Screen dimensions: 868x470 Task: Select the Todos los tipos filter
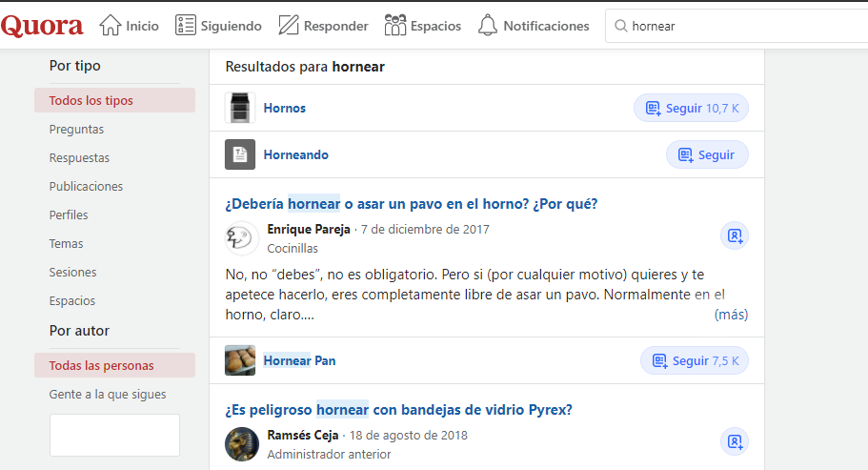91,100
